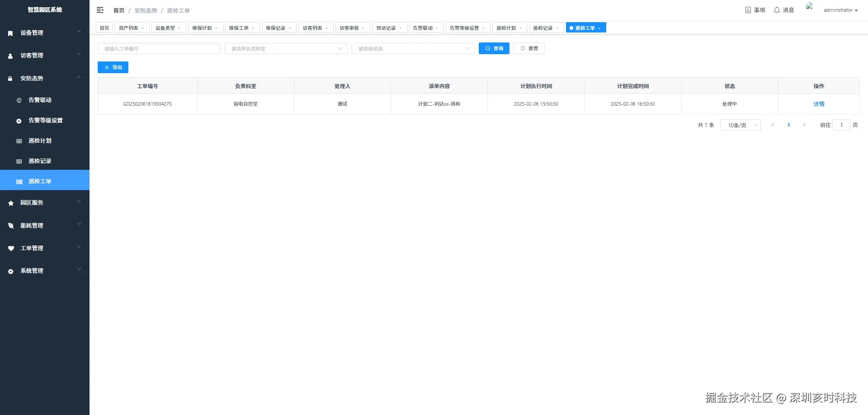
Task: Click the 告警联动 icon in sidebar
Action: [x=19, y=100]
